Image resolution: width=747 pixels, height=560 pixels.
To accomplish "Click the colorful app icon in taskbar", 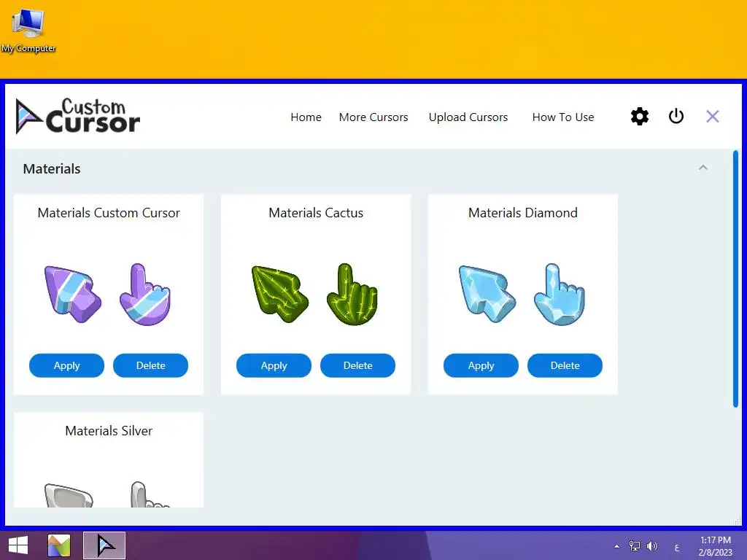I will [x=59, y=545].
